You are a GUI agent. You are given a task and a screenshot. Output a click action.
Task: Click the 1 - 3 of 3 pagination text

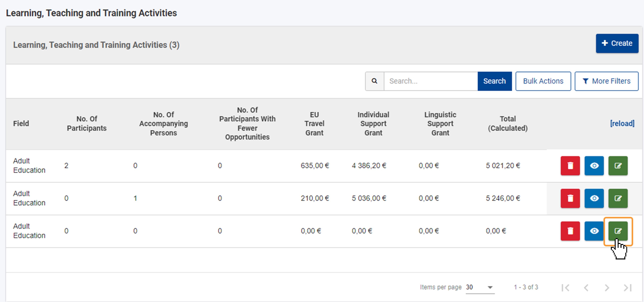click(526, 287)
